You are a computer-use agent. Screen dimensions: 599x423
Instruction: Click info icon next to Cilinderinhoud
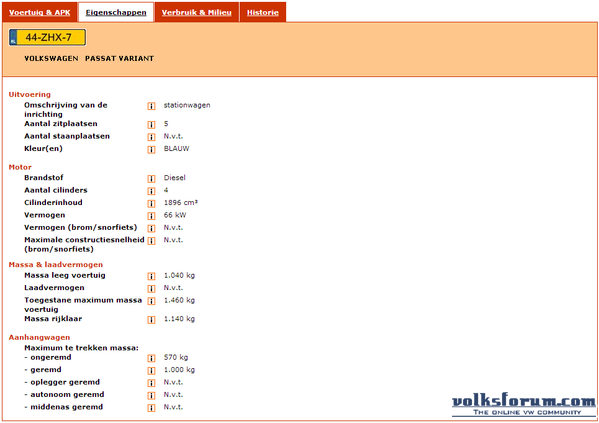pos(151,203)
